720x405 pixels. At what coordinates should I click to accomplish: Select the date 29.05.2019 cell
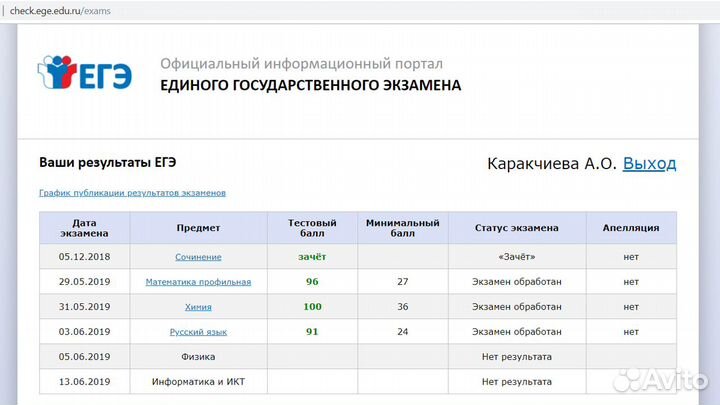84,281
